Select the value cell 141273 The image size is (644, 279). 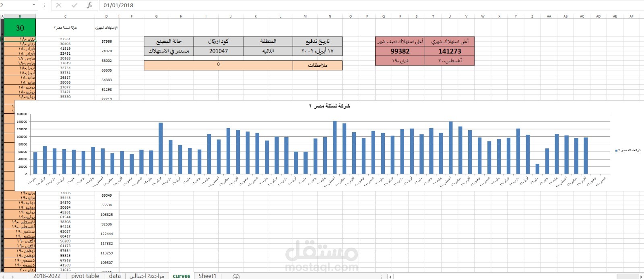pos(450,51)
